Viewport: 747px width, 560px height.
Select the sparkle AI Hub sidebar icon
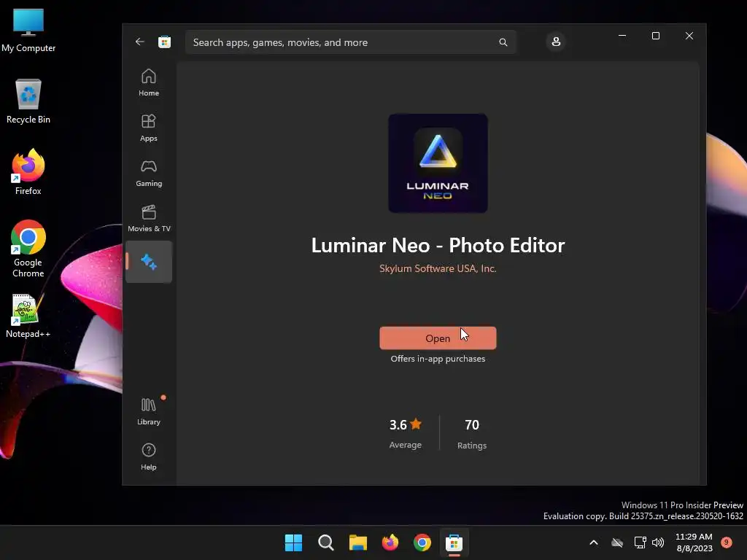coord(149,262)
